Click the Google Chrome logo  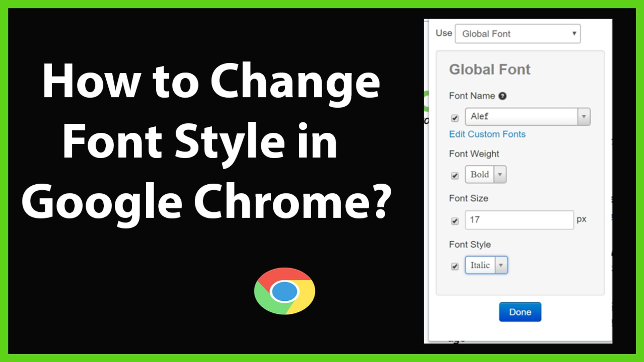click(284, 291)
